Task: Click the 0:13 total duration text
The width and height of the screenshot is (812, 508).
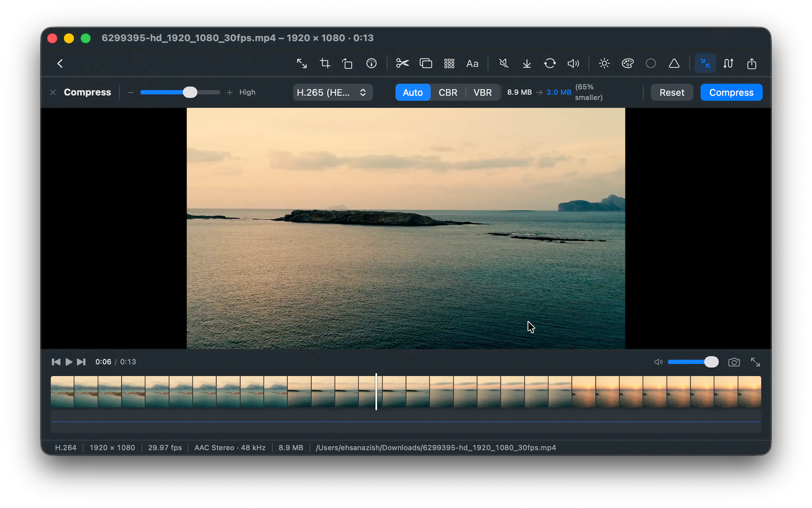Action: [128, 362]
